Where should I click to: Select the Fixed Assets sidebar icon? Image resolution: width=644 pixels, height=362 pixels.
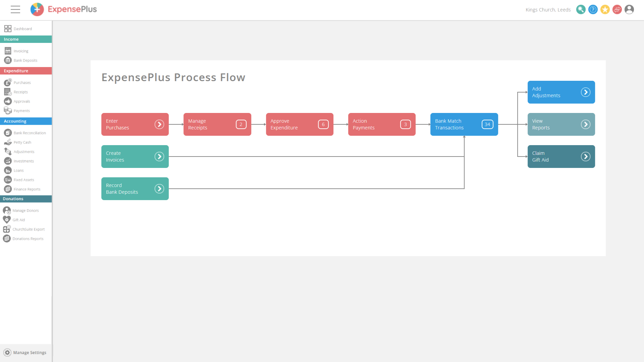click(8, 180)
